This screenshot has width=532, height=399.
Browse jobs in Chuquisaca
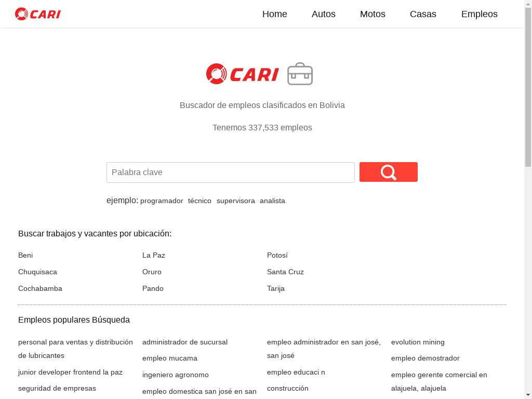click(x=37, y=272)
